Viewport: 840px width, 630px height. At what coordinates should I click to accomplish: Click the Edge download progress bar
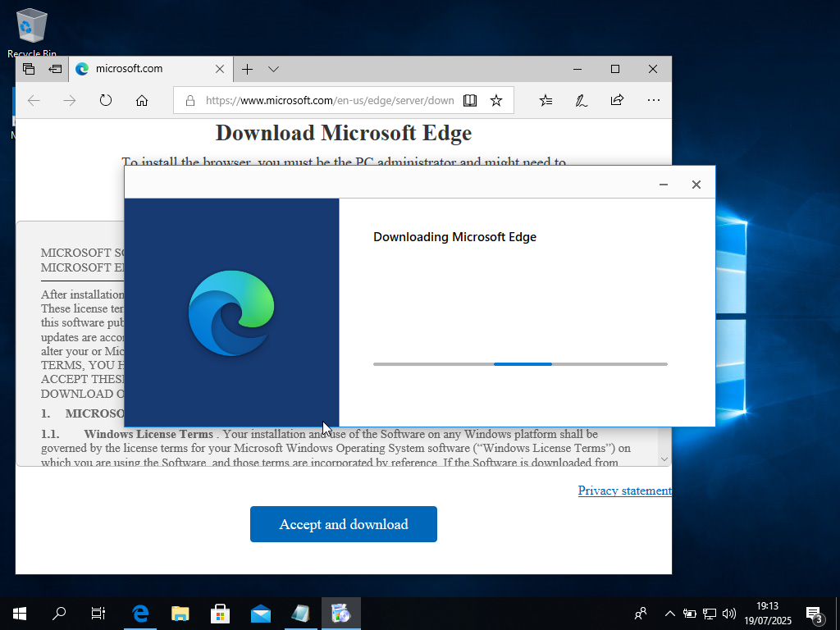[x=522, y=363]
